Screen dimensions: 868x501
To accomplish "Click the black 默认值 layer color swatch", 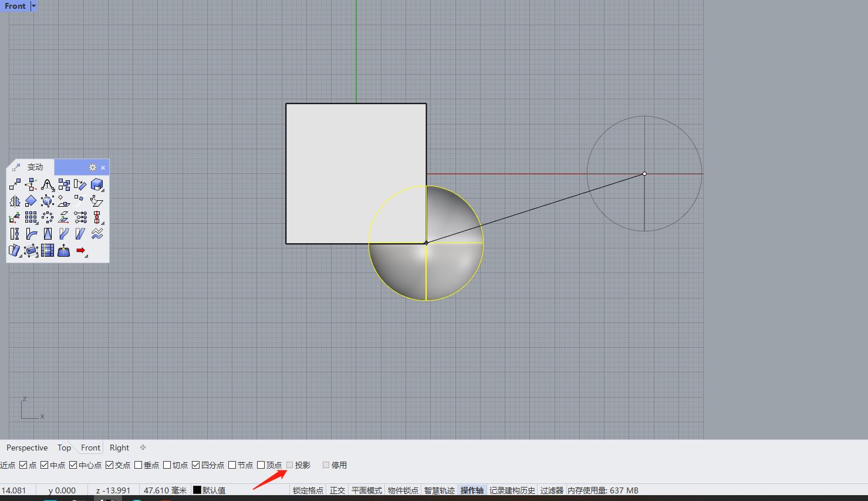I will pyautogui.click(x=197, y=490).
